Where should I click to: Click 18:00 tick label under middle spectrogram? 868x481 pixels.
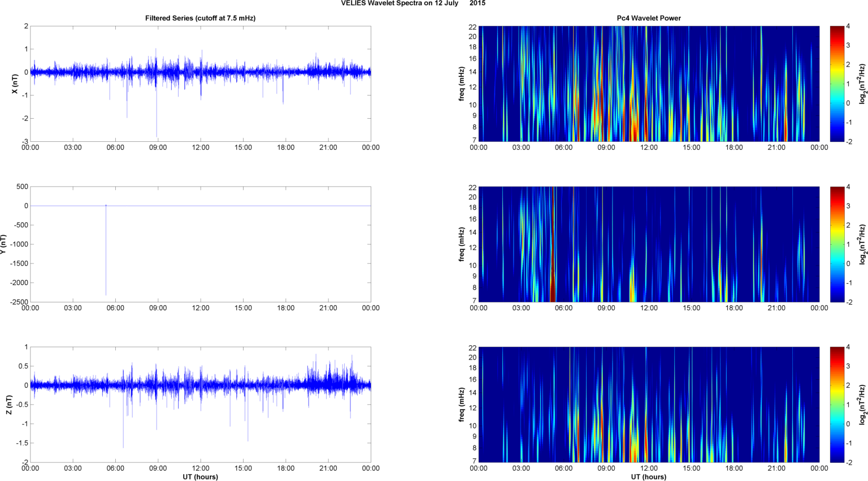(x=734, y=308)
